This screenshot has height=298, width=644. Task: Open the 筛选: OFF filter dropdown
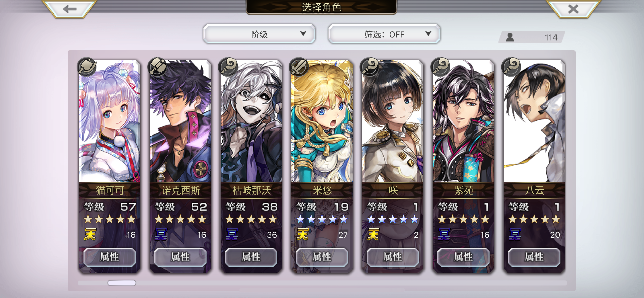(x=384, y=34)
